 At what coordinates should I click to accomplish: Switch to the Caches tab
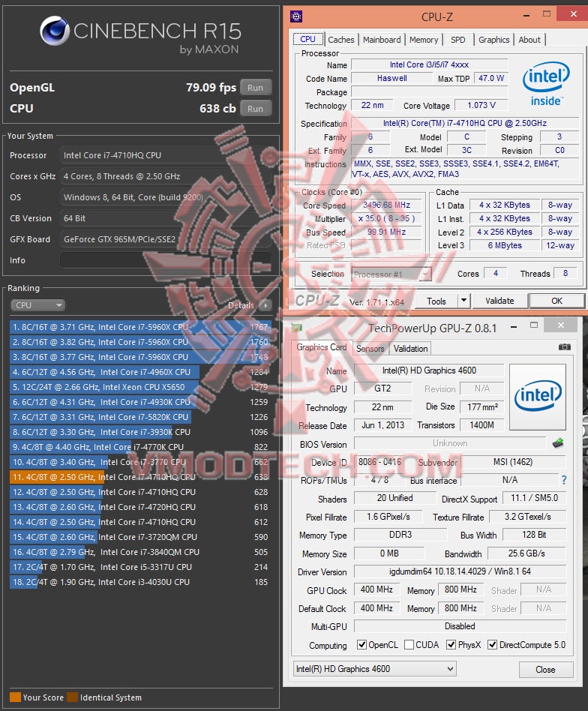tap(341, 40)
